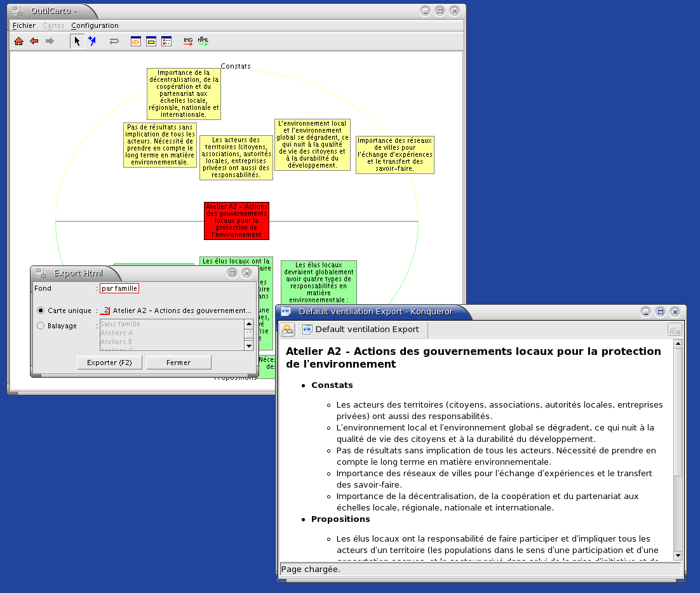
Task: Select the arrow pointer tool
Action: [77, 41]
